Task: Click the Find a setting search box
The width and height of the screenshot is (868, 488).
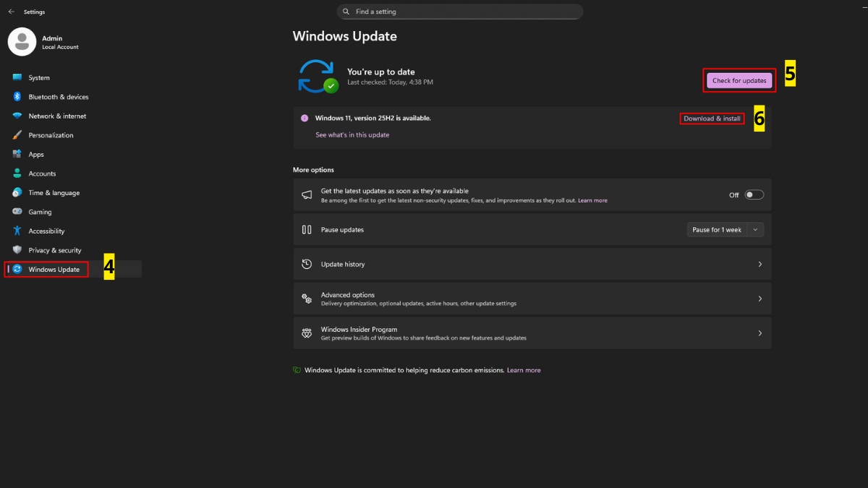Action: click(461, 11)
